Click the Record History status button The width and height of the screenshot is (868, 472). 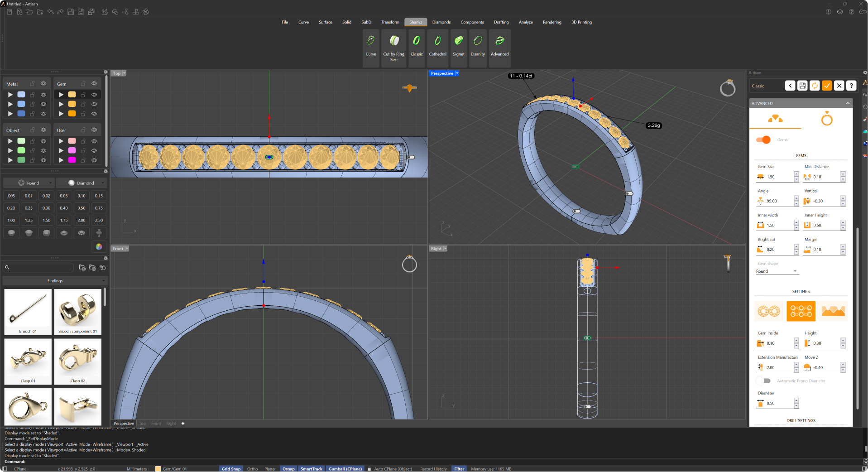pos(433,469)
